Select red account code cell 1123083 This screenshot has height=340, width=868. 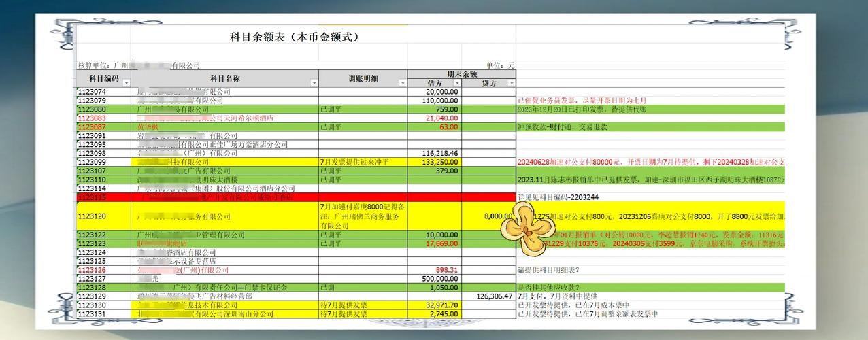pyautogui.click(x=103, y=118)
